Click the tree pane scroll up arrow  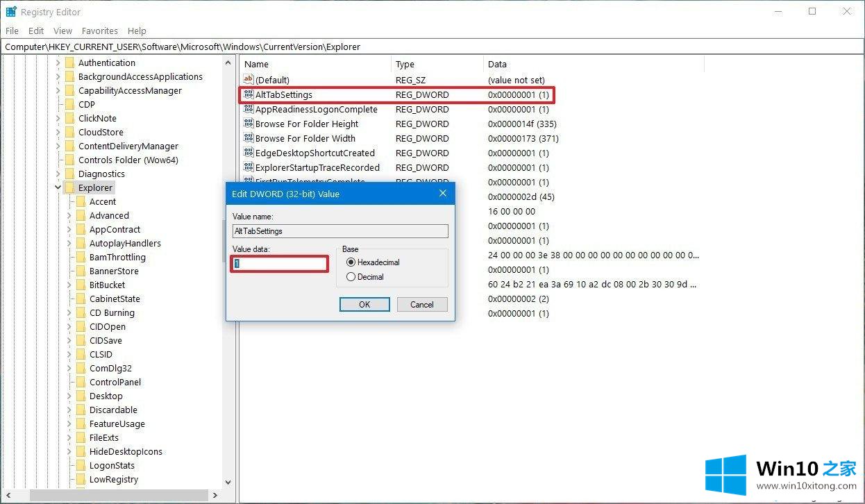[228, 62]
